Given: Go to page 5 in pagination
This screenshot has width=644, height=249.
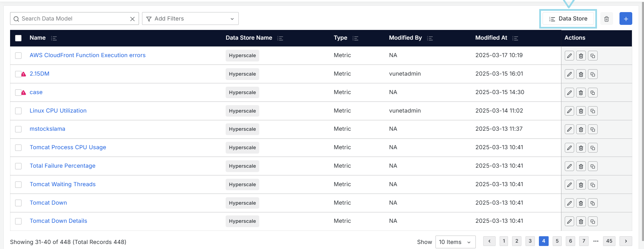Looking at the screenshot, I should pyautogui.click(x=557, y=241).
